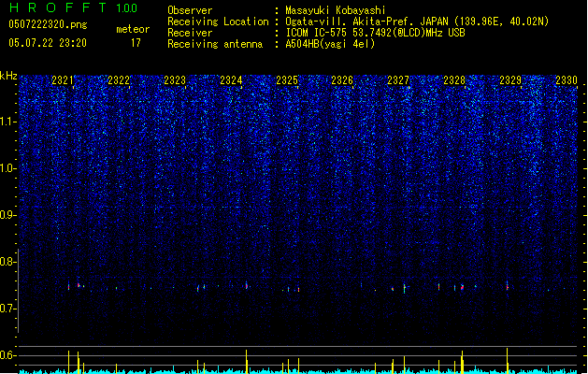Click the 2324 time marker
This screenshot has width=588, height=374.
click(231, 80)
